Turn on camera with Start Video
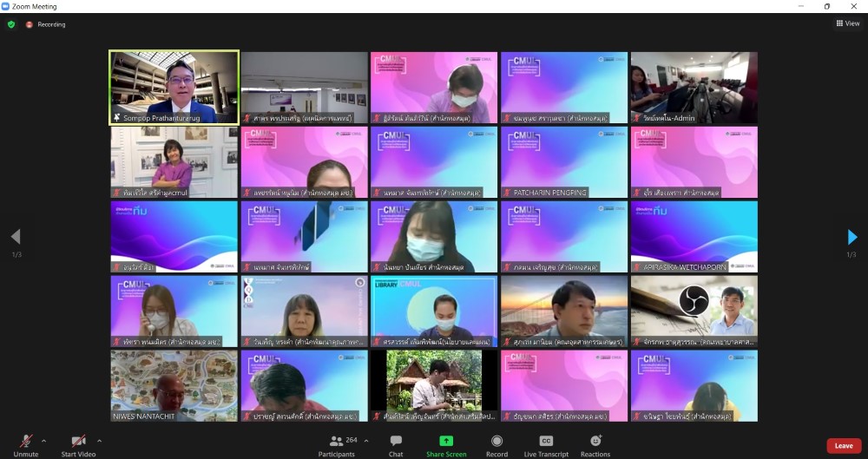Image resolution: width=868 pixels, height=459 pixels. click(x=78, y=445)
